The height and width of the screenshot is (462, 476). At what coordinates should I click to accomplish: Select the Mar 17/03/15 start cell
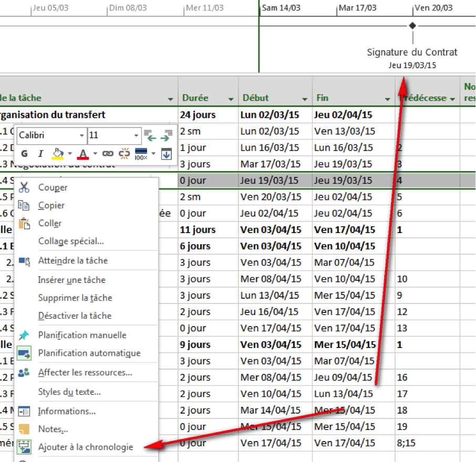[x=275, y=164]
